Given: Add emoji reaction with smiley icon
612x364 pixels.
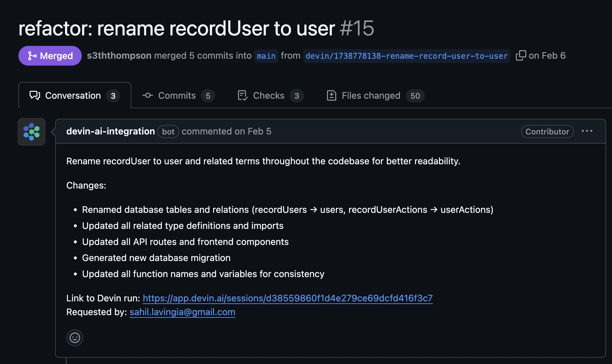Looking at the screenshot, I should 75,337.
